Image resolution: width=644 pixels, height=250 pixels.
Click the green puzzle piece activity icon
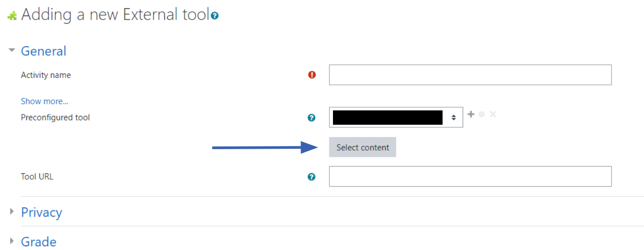pyautogui.click(x=12, y=16)
